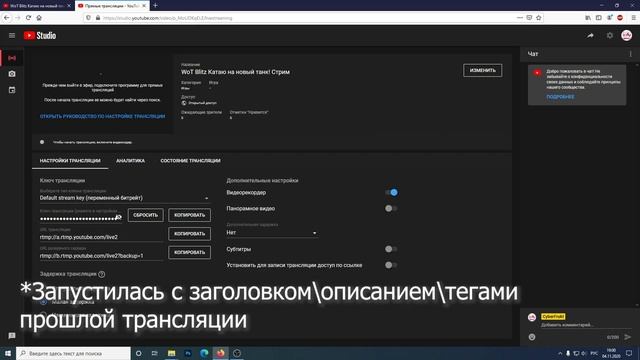The image size is (640, 360).
Task: Open the Task View taskbar icon
Action: 155,353
